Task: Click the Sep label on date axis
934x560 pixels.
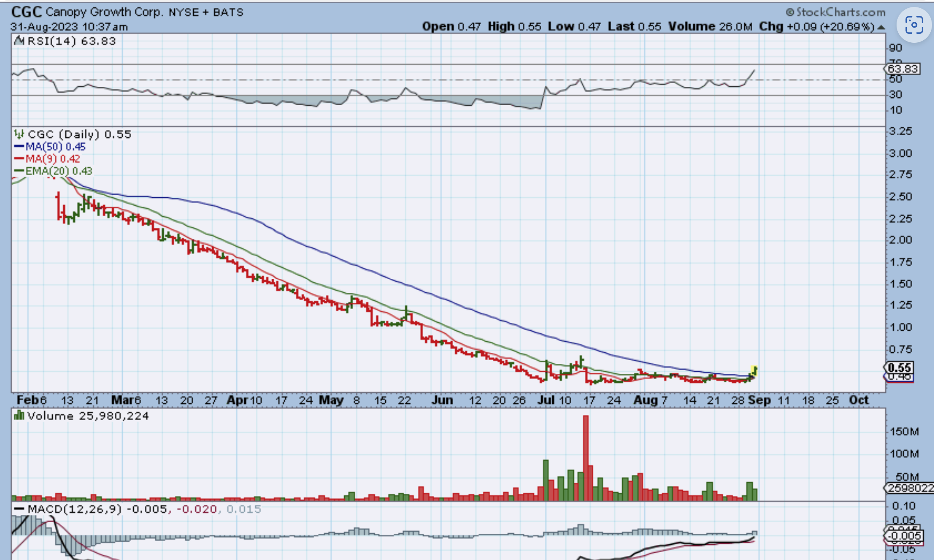Action: click(x=759, y=400)
